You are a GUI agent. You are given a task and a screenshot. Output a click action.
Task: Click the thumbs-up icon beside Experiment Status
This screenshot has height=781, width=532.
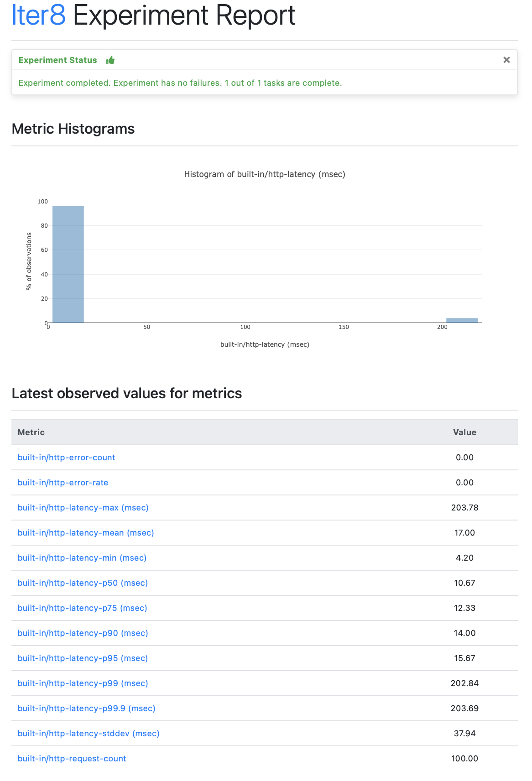click(x=110, y=60)
